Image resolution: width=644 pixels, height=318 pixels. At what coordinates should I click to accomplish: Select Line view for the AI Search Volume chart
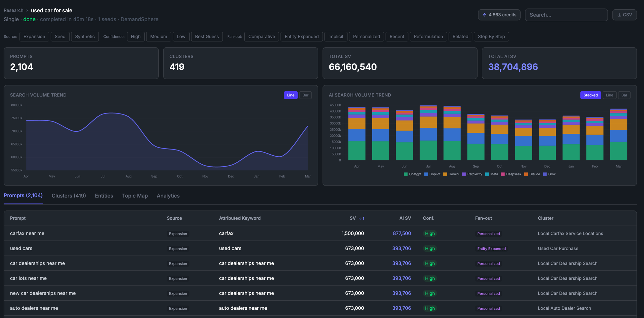[609, 95]
